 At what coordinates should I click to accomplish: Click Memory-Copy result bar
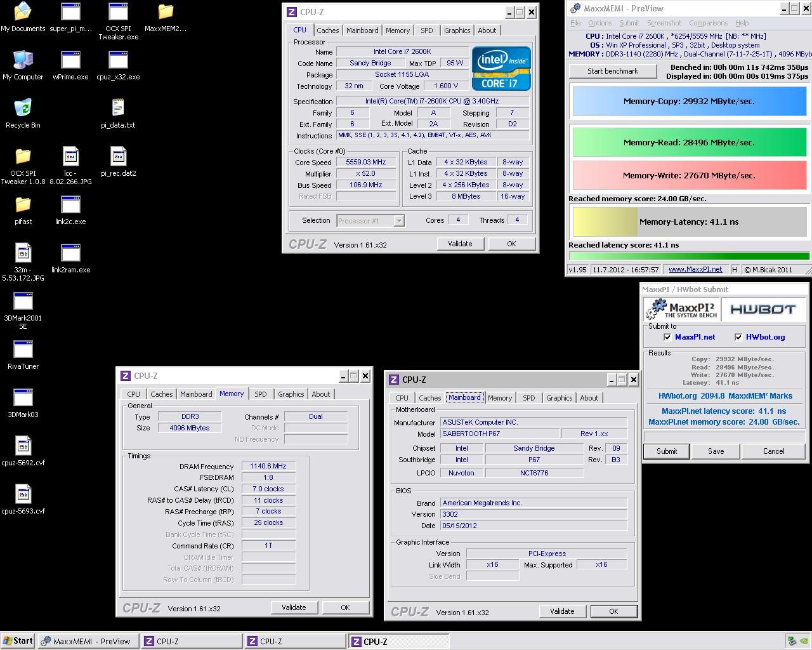pos(690,102)
